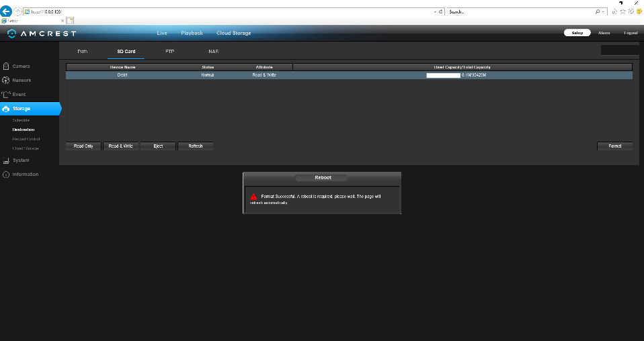The width and height of the screenshot is (644, 341).
Task: Reload the page with the refresh icon
Action: tap(441, 11)
